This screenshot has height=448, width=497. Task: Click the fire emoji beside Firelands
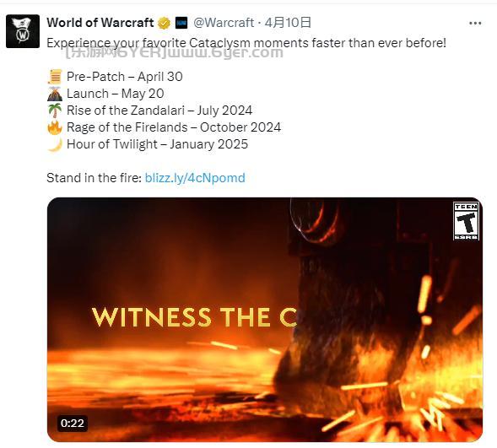pyautogui.click(x=55, y=127)
